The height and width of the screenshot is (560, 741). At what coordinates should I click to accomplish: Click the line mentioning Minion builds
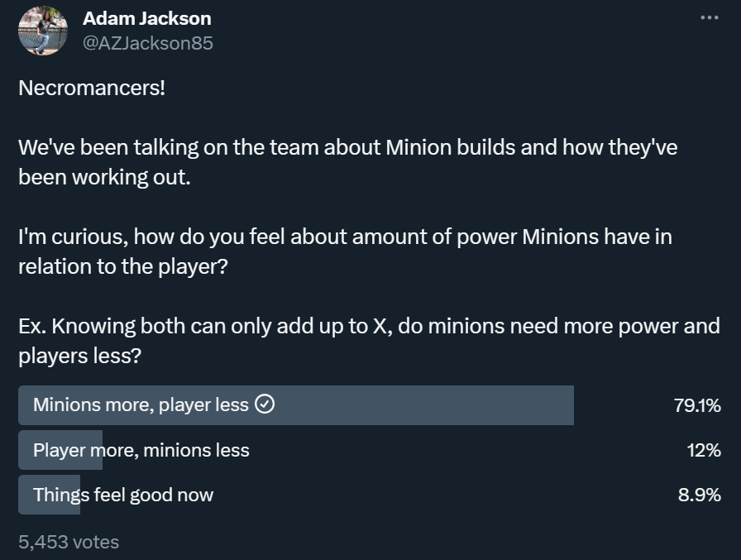point(348,148)
